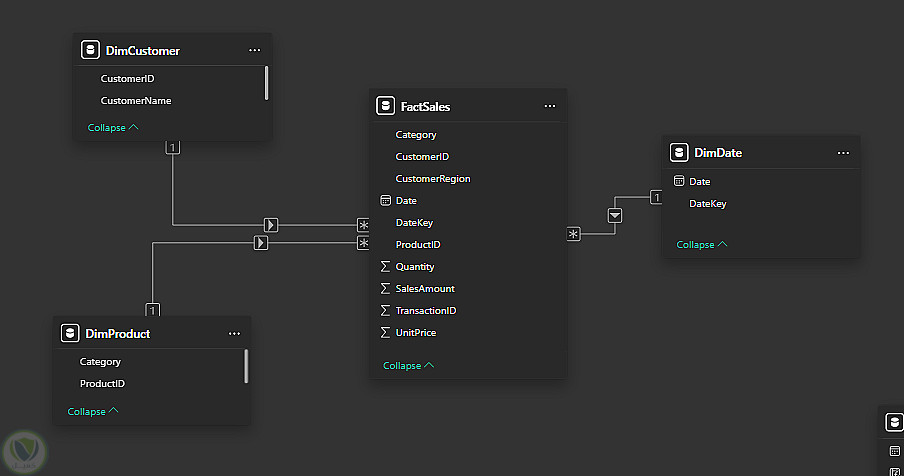Click the DimCustomer fields scrollbar
This screenshot has width=904, height=476.
pos(266,83)
